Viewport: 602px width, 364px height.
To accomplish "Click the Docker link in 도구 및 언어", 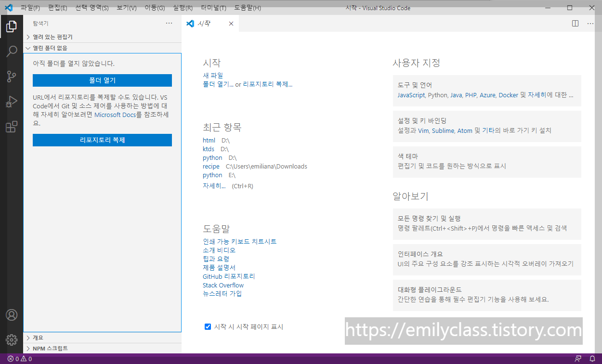I will tap(508, 95).
